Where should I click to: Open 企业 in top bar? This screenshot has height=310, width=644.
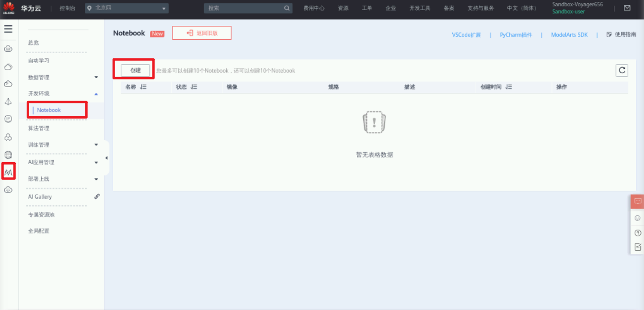(391, 8)
